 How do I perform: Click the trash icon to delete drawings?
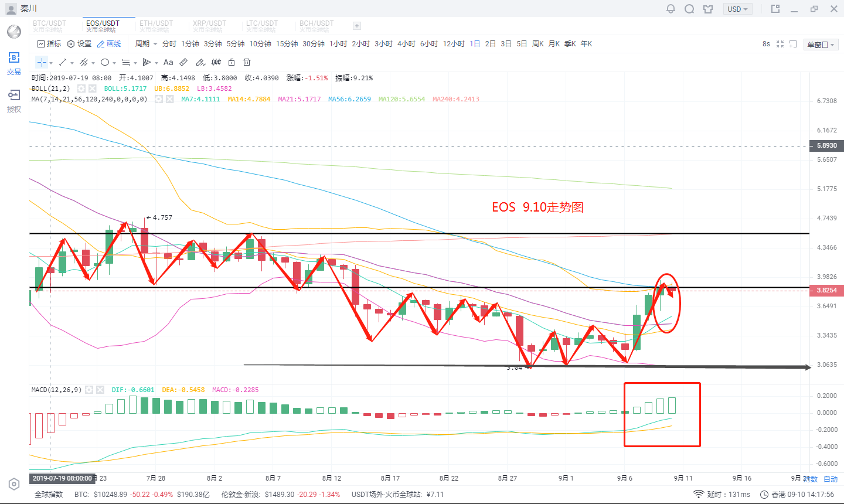click(x=247, y=62)
